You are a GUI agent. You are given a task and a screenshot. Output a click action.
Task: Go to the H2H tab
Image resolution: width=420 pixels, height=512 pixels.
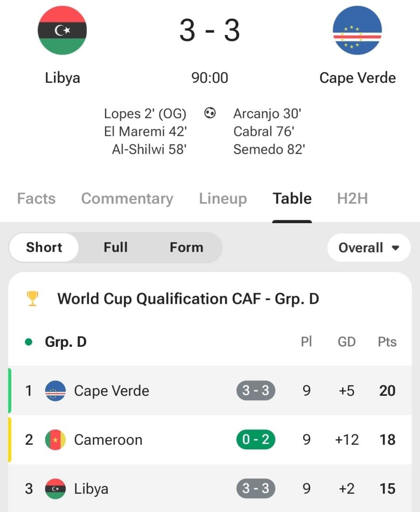tap(352, 199)
